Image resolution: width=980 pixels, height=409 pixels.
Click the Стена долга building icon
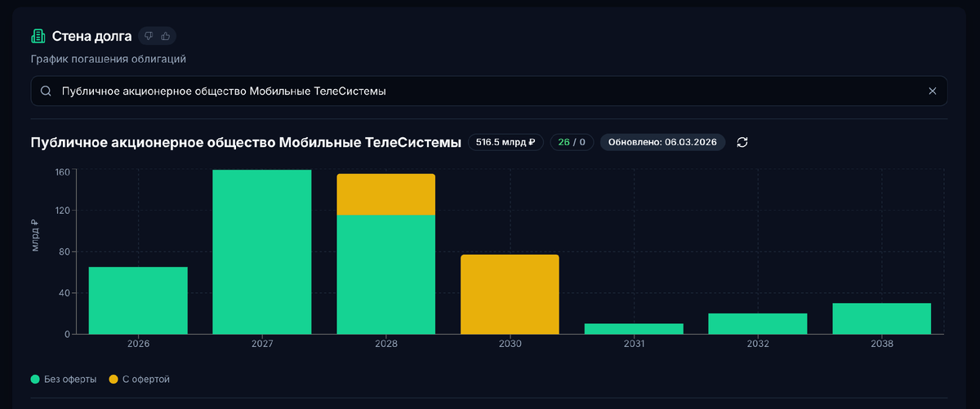click(x=38, y=36)
